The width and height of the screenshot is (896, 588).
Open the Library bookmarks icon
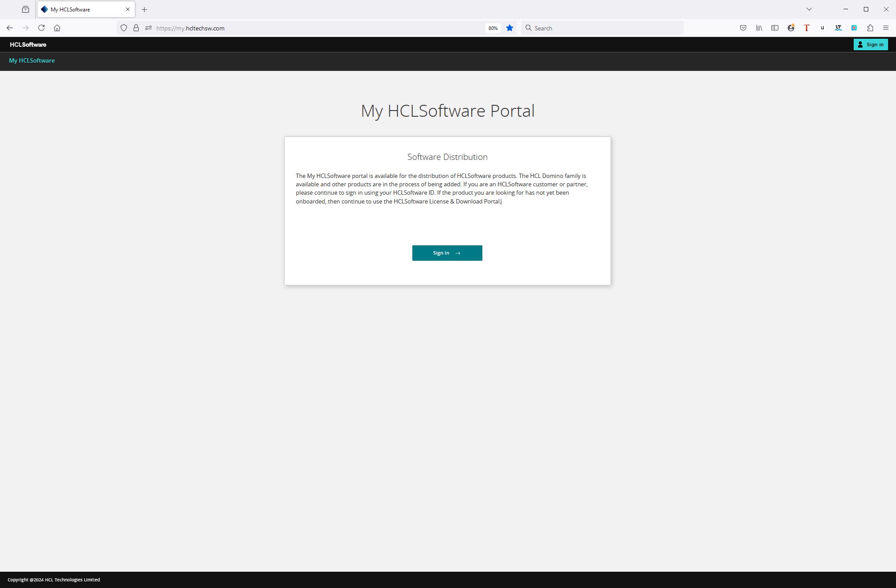coord(759,28)
